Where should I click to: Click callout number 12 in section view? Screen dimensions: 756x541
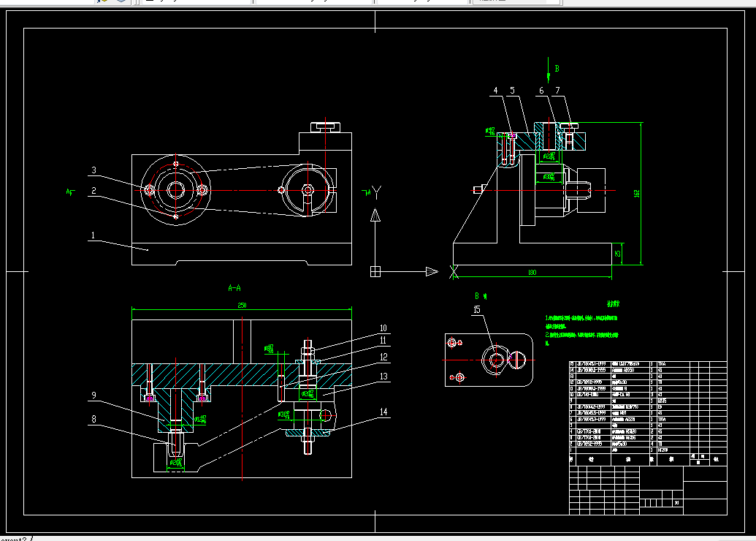[x=383, y=357]
